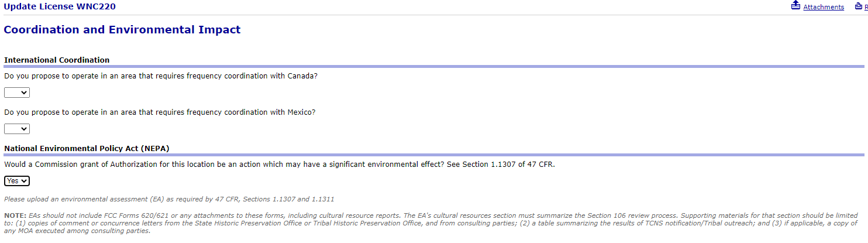868x243 pixels.
Task: Click the Attachments upload tray icon
Action: click(x=795, y=6)
